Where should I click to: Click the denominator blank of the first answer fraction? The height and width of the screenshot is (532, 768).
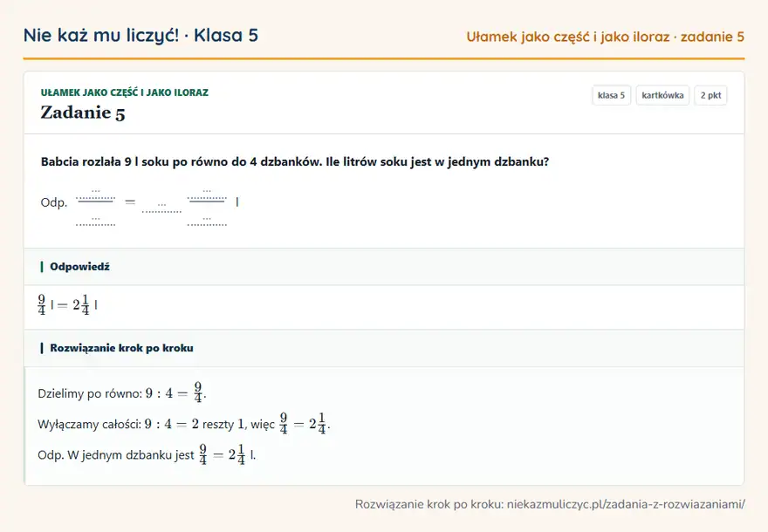tap(95, 221)
